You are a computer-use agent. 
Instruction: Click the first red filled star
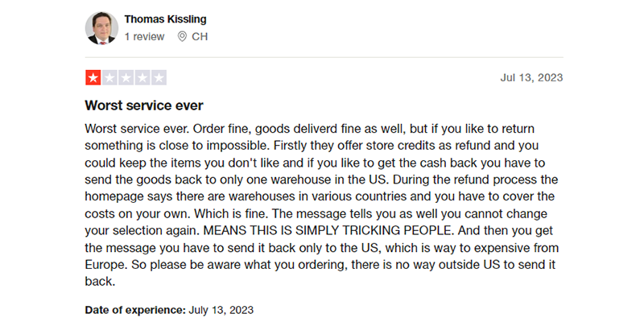pos(93,78)
